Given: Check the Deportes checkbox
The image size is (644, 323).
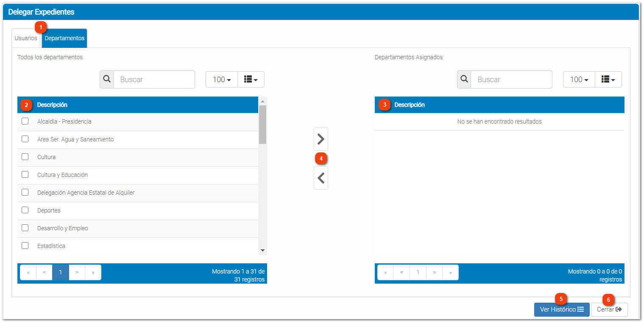Looking at the screenshot, I should [25, 210].
